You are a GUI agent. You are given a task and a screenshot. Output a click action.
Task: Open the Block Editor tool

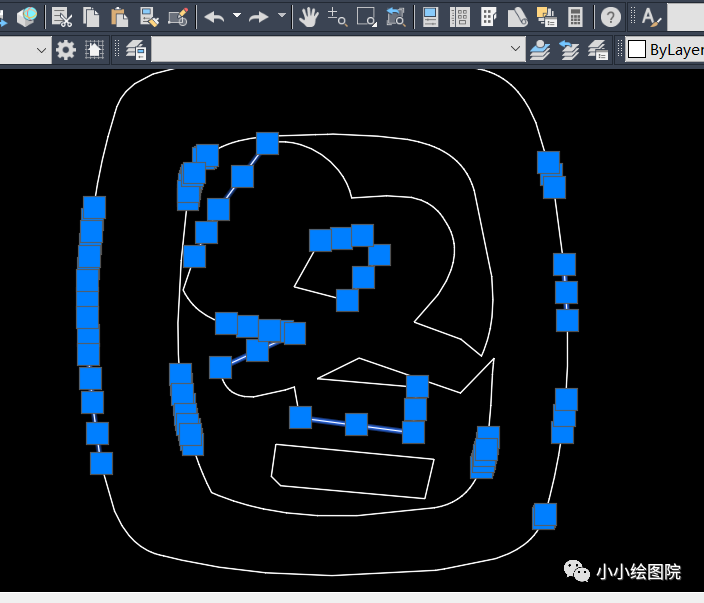point(178,17)
